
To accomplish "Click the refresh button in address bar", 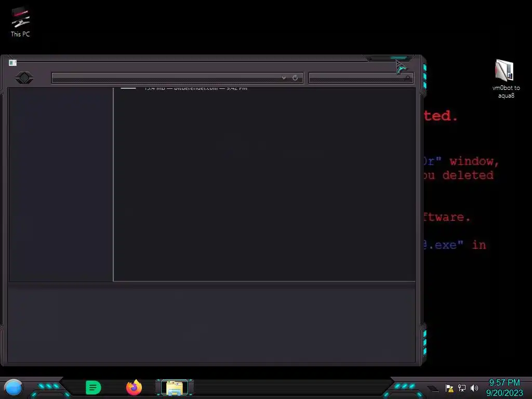I will pyautogui.click(x=295, y=78).
